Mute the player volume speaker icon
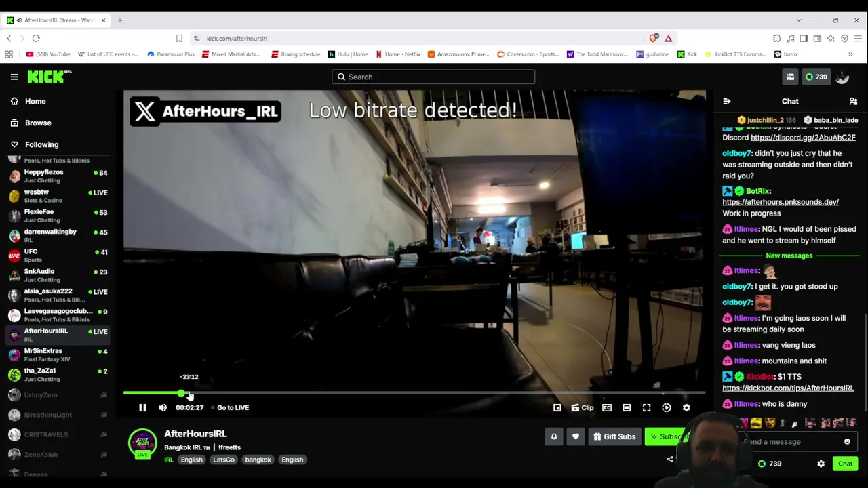 [x=163, y=407]
